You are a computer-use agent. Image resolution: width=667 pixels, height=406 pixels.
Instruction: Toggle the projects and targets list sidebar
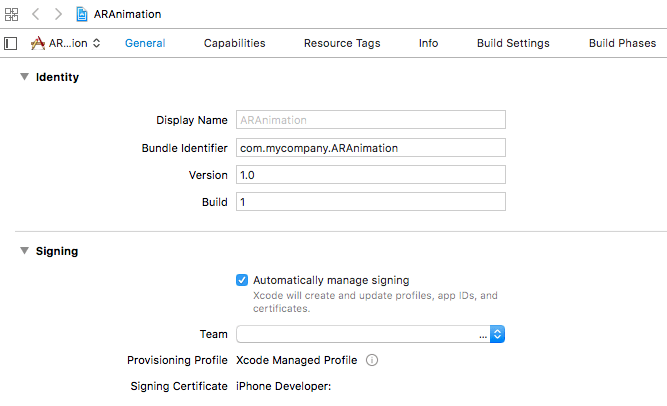coord(11,43)
